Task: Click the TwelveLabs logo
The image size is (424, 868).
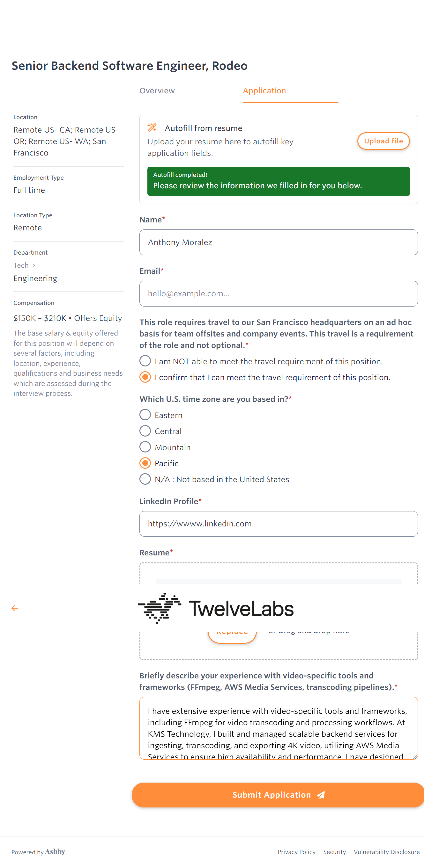Action: pyautogui.click(x=216, y=608)
